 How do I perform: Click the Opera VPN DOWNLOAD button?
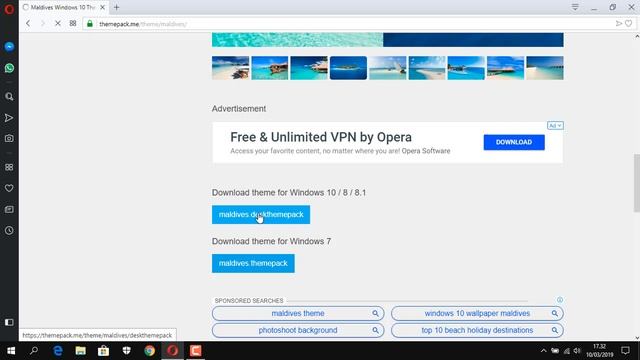pyautogui.click(x=514, y=142)
